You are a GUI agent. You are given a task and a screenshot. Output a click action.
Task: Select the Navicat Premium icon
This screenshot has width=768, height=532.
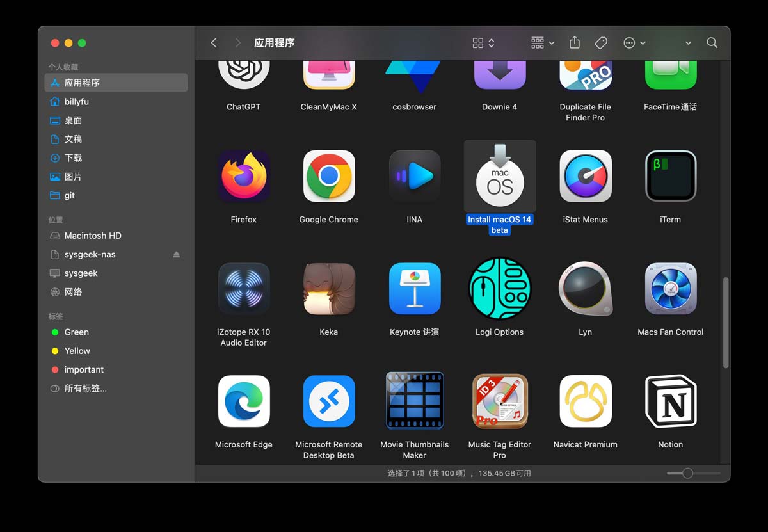point(585,401)
